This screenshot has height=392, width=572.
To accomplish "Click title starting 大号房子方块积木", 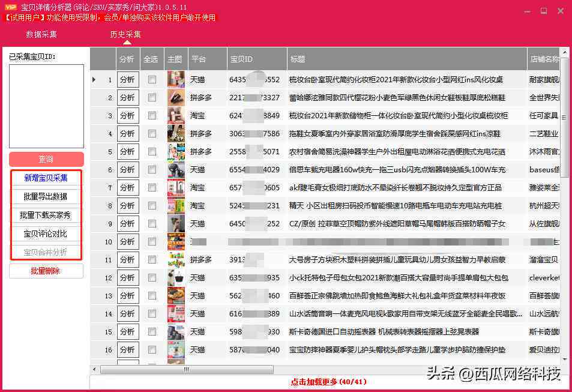I will pos(397,260).
